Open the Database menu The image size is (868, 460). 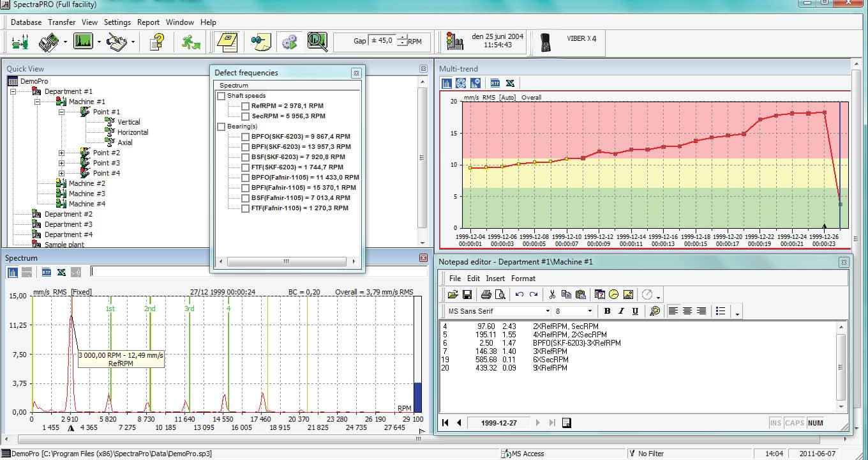click(26, 22)
